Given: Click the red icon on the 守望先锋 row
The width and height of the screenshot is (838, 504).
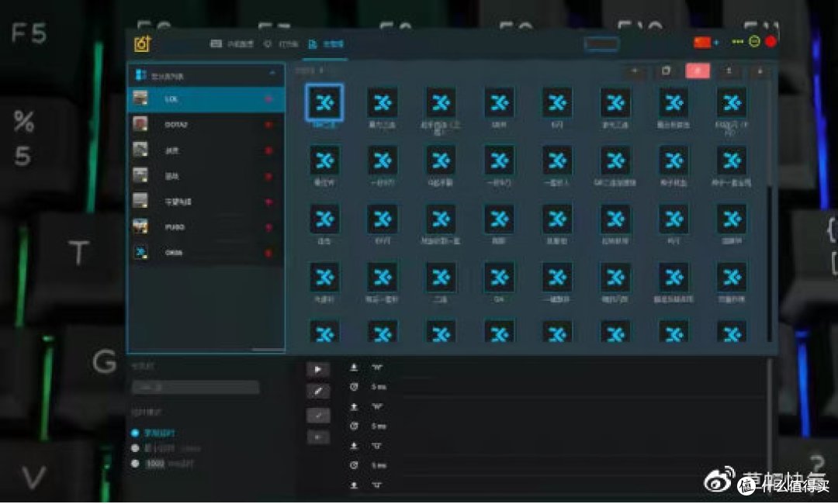Looking at the screenshot, I should coord(268,202).
